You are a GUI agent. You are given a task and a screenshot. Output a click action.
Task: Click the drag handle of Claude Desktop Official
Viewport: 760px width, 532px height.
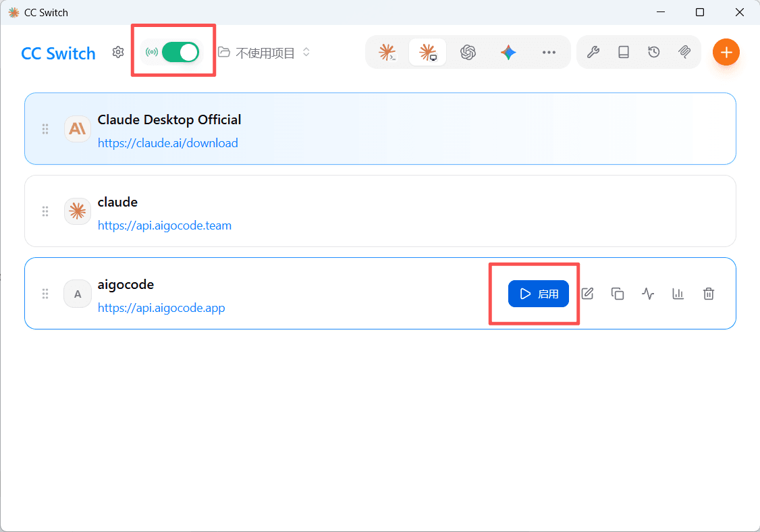pyautogui.click(x=45, y=129)
